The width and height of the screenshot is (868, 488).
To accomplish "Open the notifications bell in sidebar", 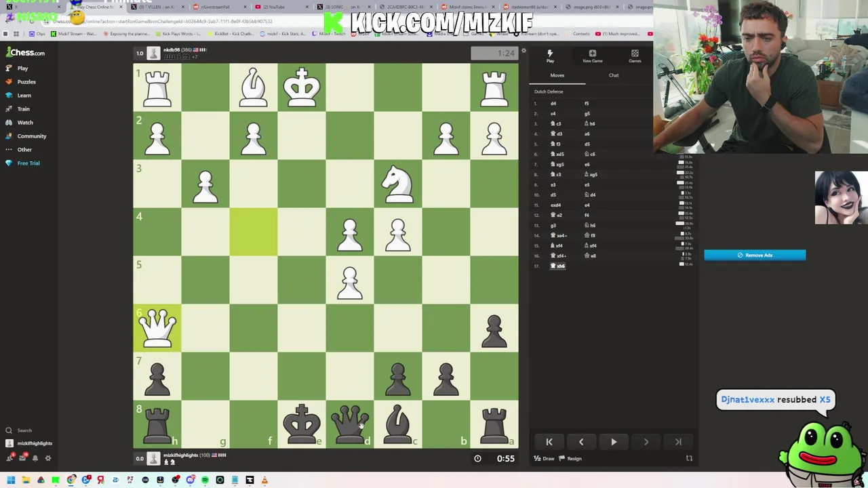I will (35, 458).
